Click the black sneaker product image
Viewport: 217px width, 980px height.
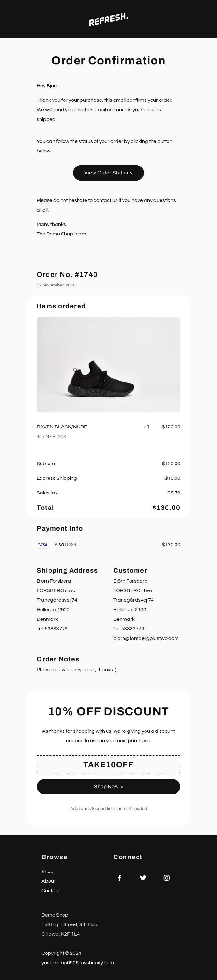108,364
